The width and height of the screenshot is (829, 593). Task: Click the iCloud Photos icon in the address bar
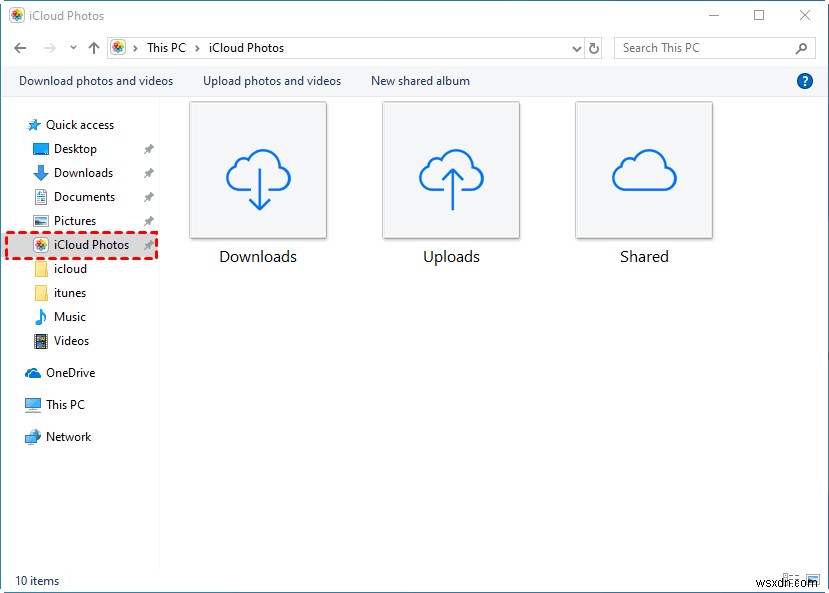pos(118,47)
